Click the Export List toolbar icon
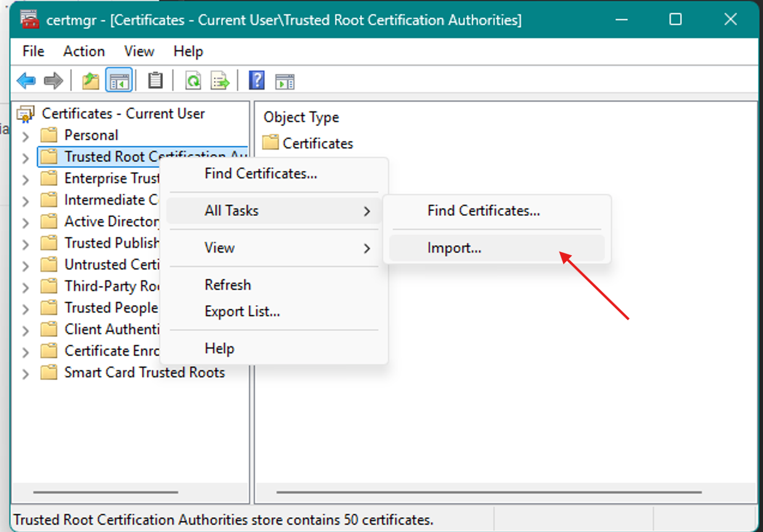The image size is (763, 532). click(x=219, y=80)
